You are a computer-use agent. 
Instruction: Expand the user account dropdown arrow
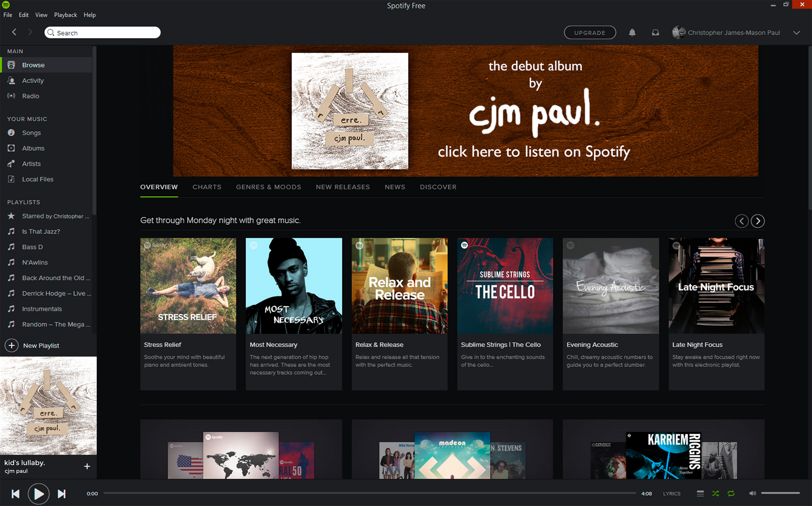point(797,33)
